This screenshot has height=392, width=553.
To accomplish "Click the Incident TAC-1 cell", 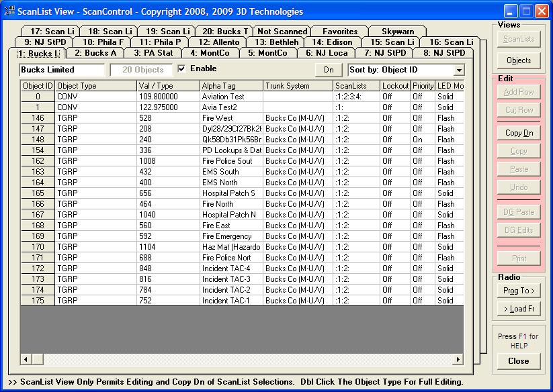I will pos(232,301).
